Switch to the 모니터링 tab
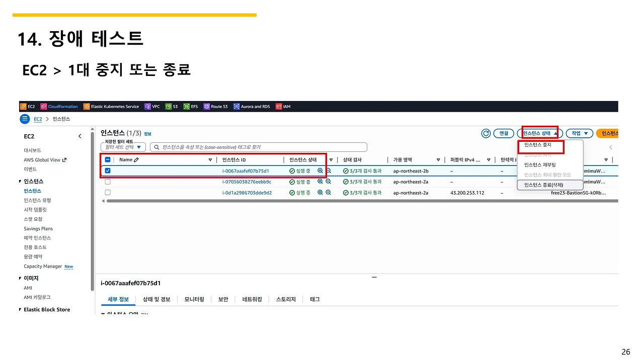The image size is (644, 362). click(x=194, y=299)
